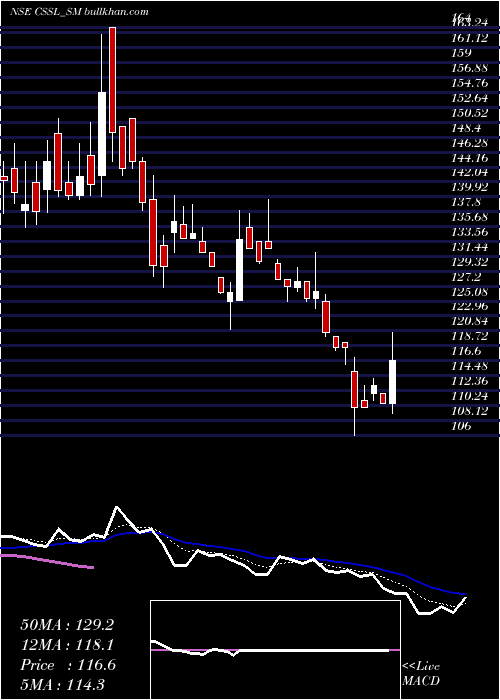Click the 131.44 price axis label

point(470,247)
